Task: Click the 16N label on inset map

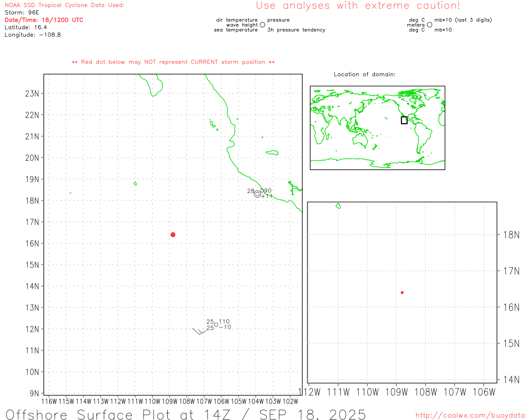Action: (511, 307)
